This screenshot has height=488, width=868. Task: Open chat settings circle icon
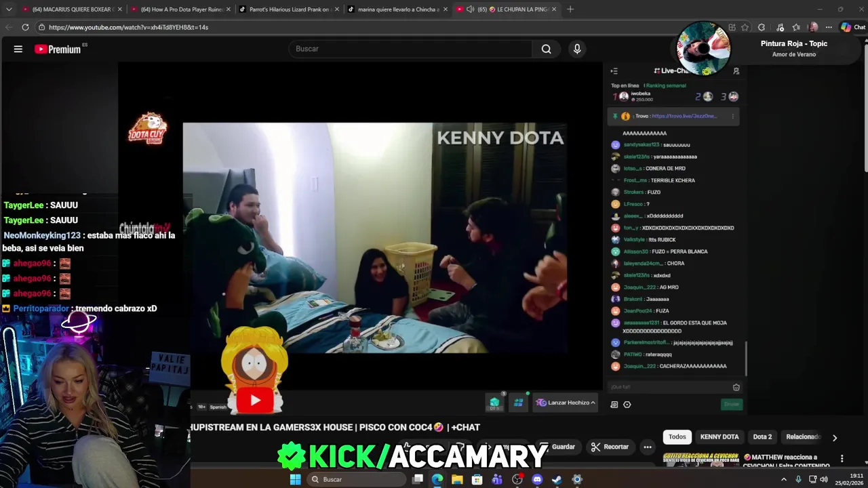(627, 405)
